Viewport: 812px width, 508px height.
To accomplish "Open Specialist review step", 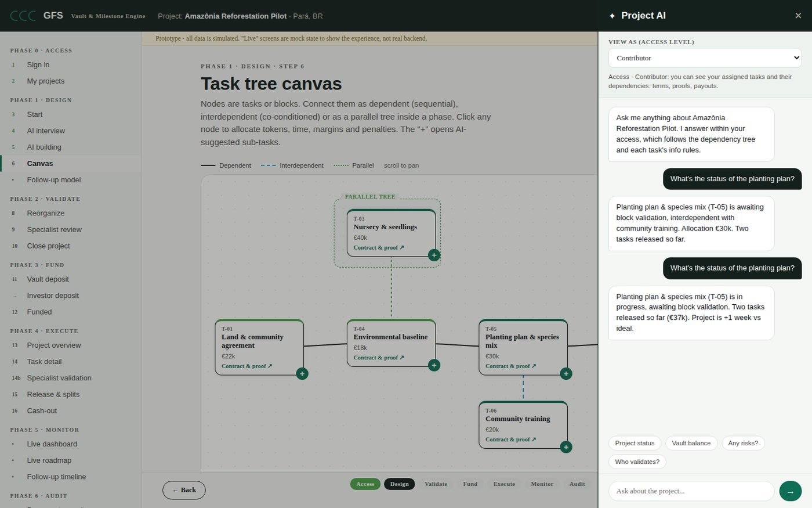I will coord(71,229).
